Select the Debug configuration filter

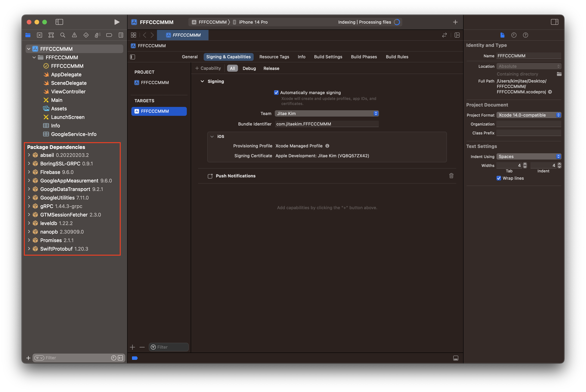pyautogui.click(x=249, y=69)
